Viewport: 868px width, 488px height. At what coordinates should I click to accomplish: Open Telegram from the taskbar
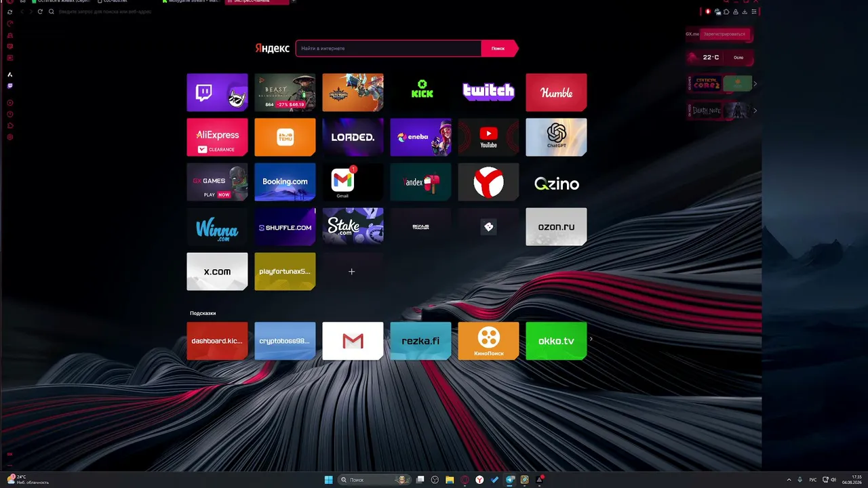point(510,480)
